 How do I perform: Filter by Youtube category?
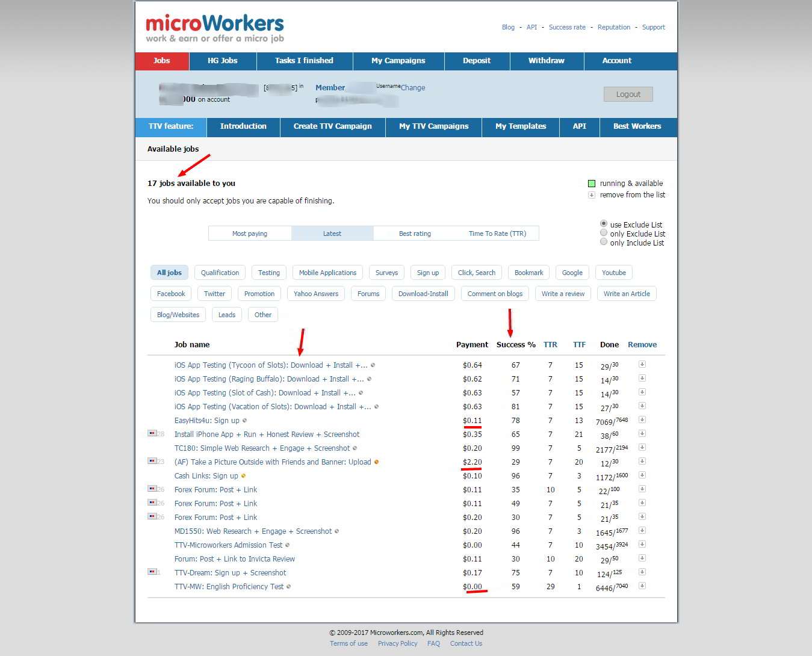(x=614, y=273)
